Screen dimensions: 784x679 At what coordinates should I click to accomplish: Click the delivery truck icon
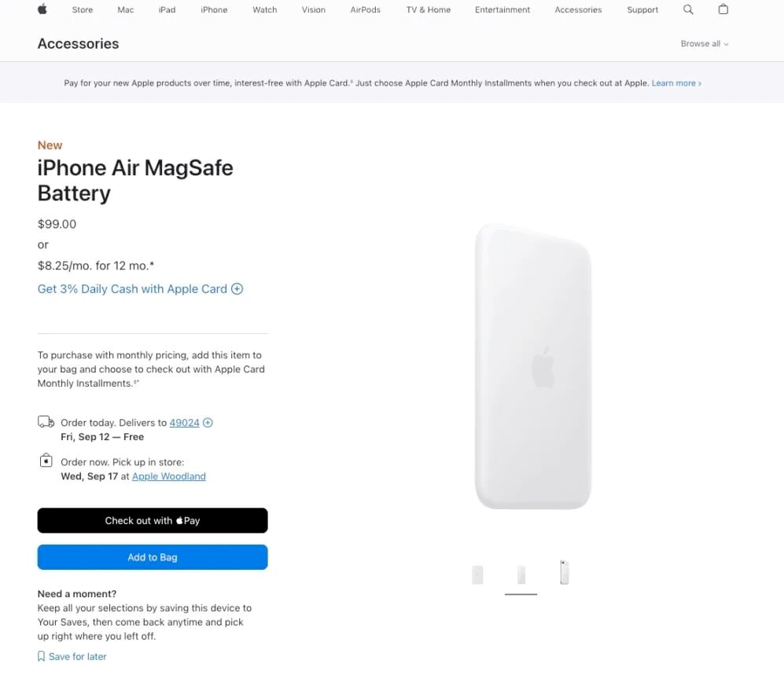[x=46, y=422]
